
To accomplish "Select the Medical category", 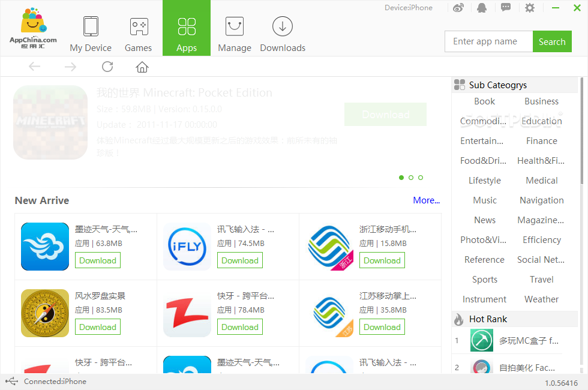I will [x=541, y=181].
